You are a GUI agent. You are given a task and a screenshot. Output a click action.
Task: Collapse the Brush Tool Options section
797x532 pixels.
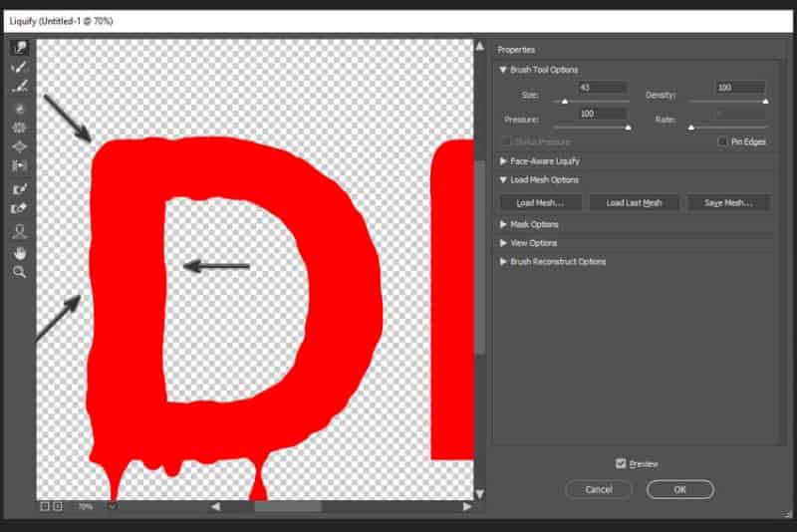coord(503,70)
